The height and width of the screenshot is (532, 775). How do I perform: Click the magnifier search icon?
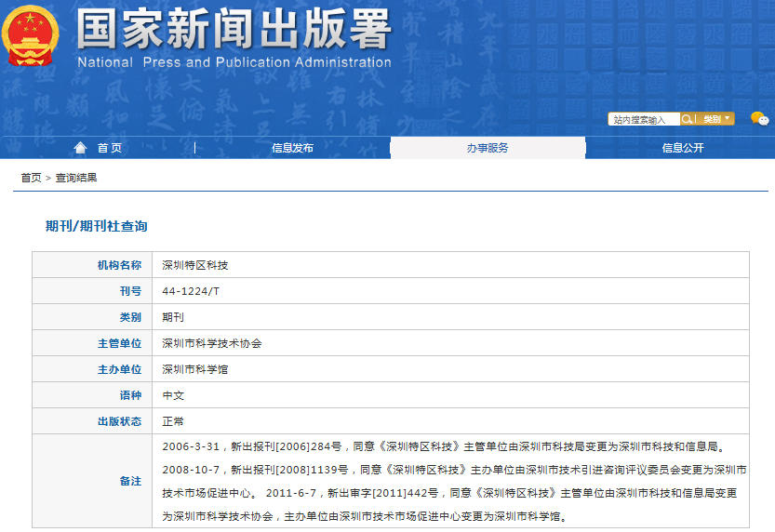687,119
